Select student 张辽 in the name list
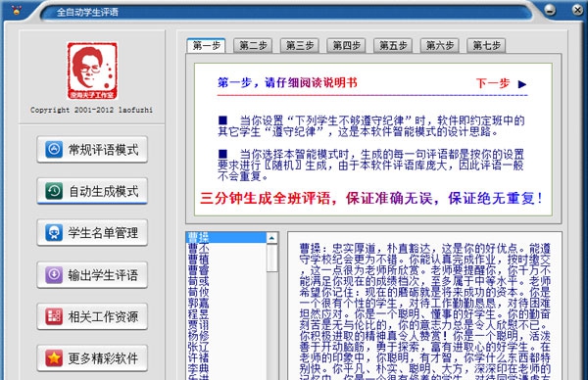The image size is (588, 380). [226, 347]
